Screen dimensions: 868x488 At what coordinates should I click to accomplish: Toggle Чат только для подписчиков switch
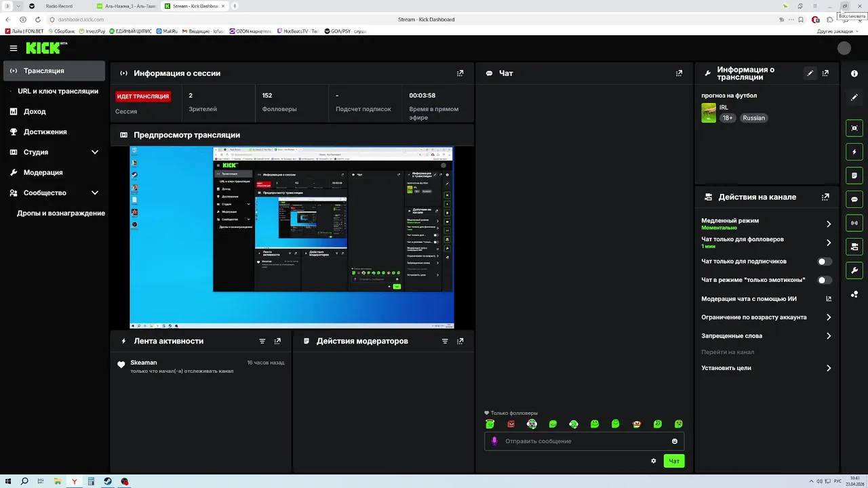pyautogui.click(x=825, y=262)
